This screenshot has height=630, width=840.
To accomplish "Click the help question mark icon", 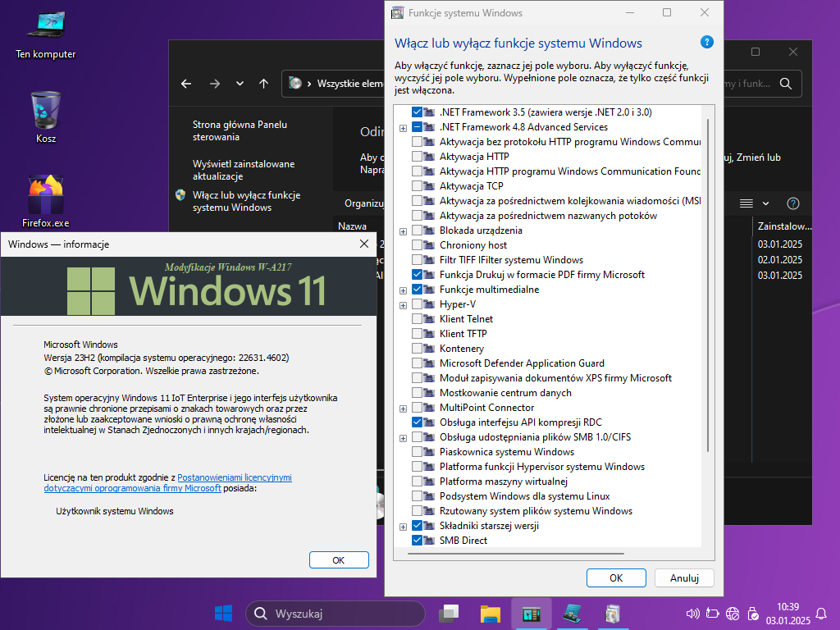I will tap(706, 43).
